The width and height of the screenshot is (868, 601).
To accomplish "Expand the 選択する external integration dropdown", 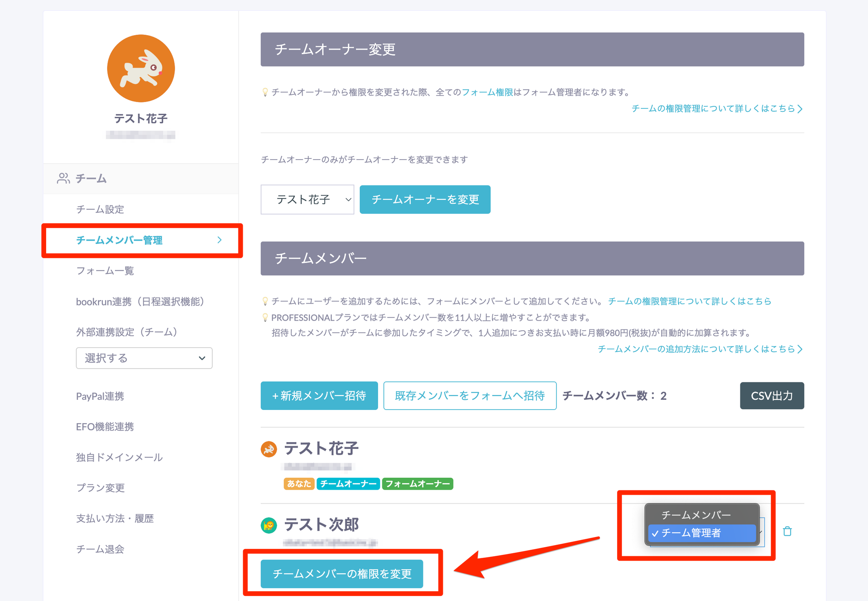I will click(x=144, y=358).
